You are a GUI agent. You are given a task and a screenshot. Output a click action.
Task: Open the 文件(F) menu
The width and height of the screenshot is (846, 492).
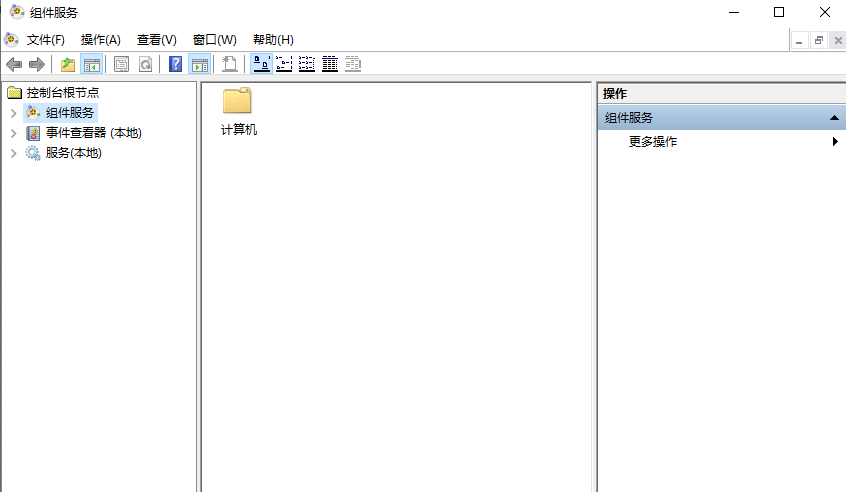pyautogui.click(x=46, y=40)
